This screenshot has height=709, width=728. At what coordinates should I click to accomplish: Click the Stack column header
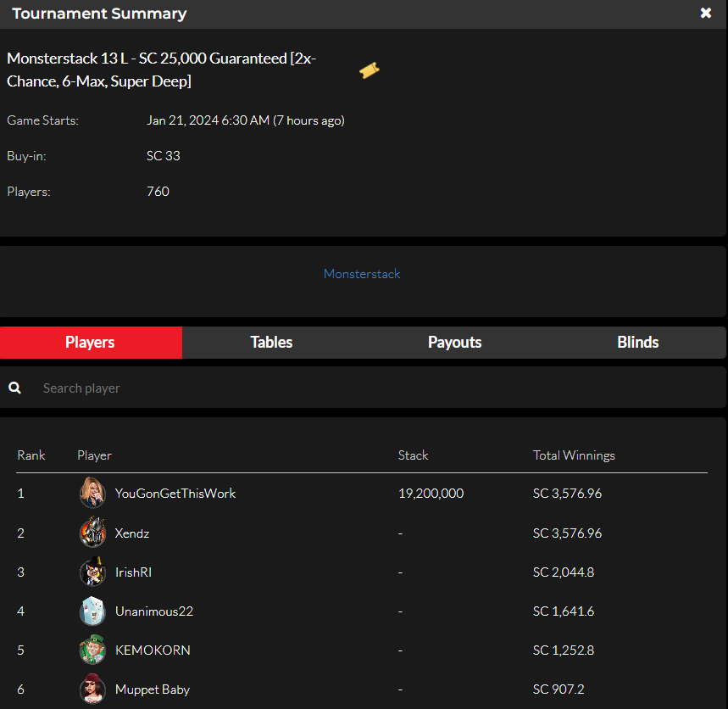coord(413,455)
